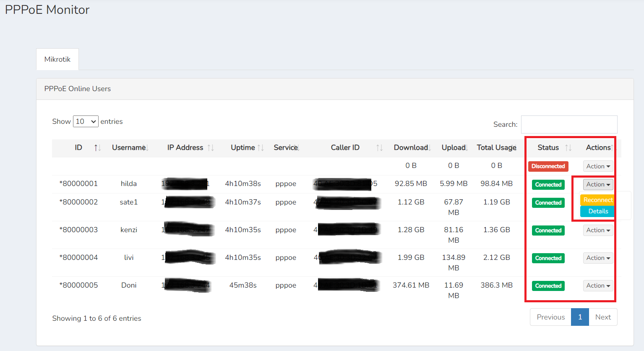Viewport: 644px width, 351px height.
Task: Open Action dropdown for livi
Action: coord(598,258)
